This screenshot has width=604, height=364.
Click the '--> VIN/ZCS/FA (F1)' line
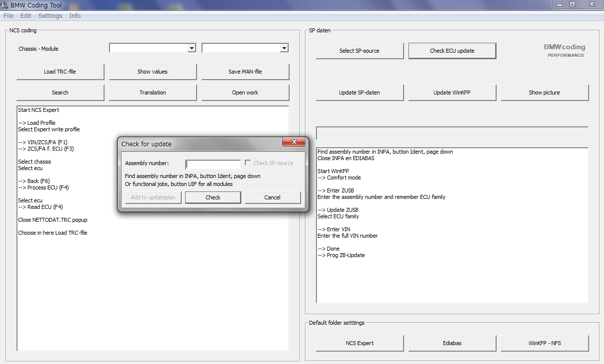(42, 142)
